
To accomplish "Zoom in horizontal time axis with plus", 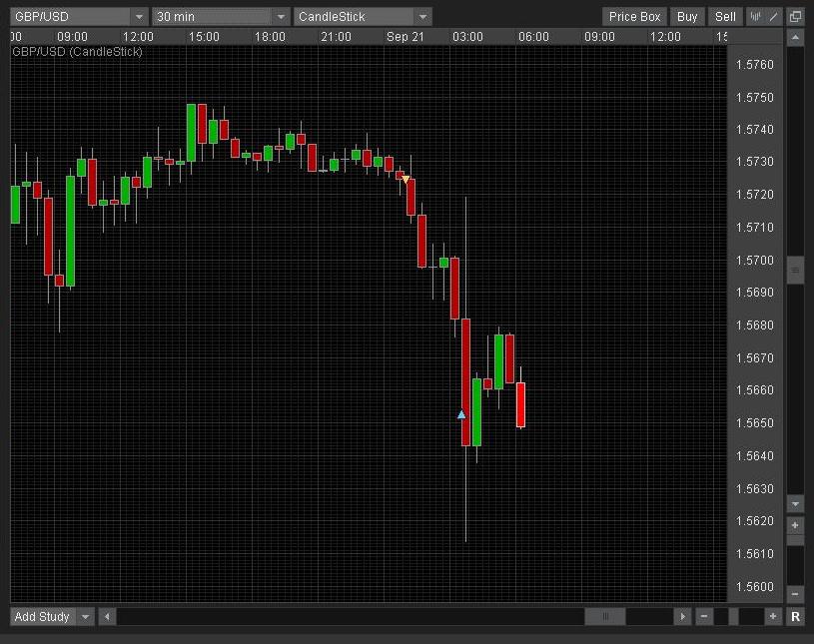I will [x=772, y=617].
